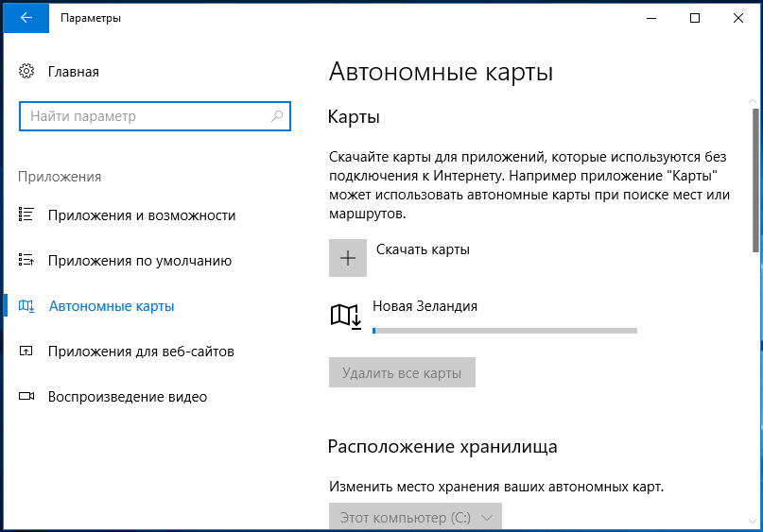Maximize the Параметры window
763x532 pixels.
[x=695, y=19]
